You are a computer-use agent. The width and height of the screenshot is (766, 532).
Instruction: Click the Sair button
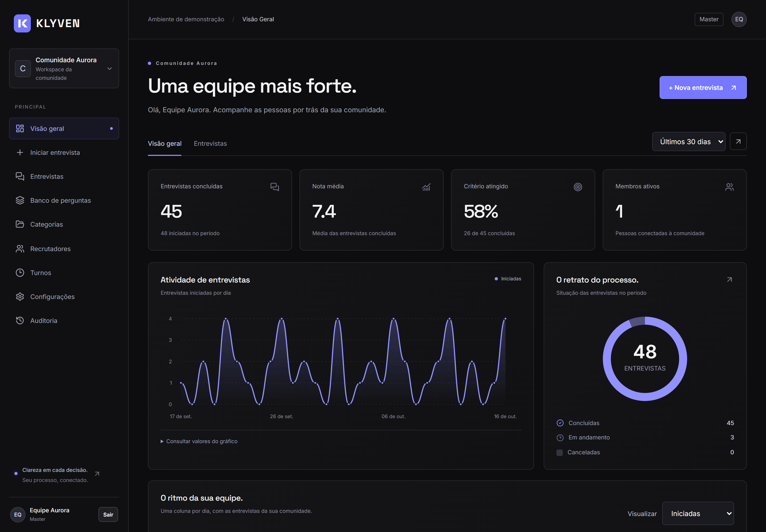point(108,515)
